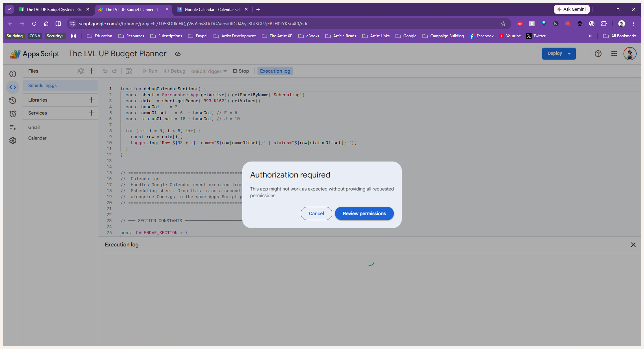Click the Redo arrow in editor toolbar
Viewport: 644px width, 349px height.
tap(114, 71)
